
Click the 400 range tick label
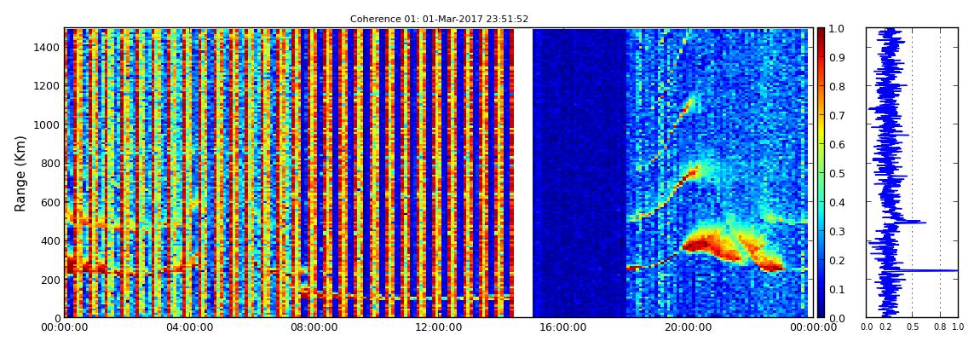(x=49, y=240)
